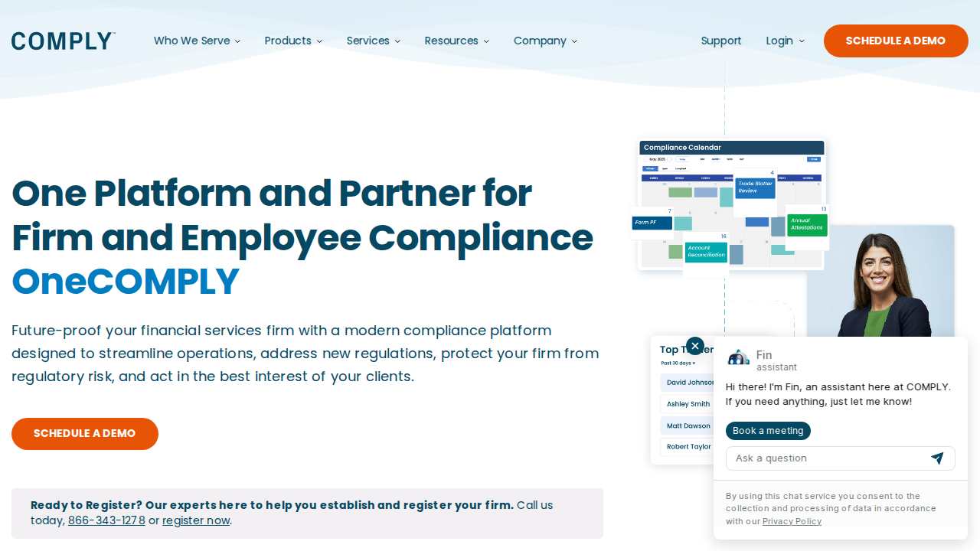Click the Robert Taylor row
980x551 pixels.
pyautogui.click(x=687, y=447)
